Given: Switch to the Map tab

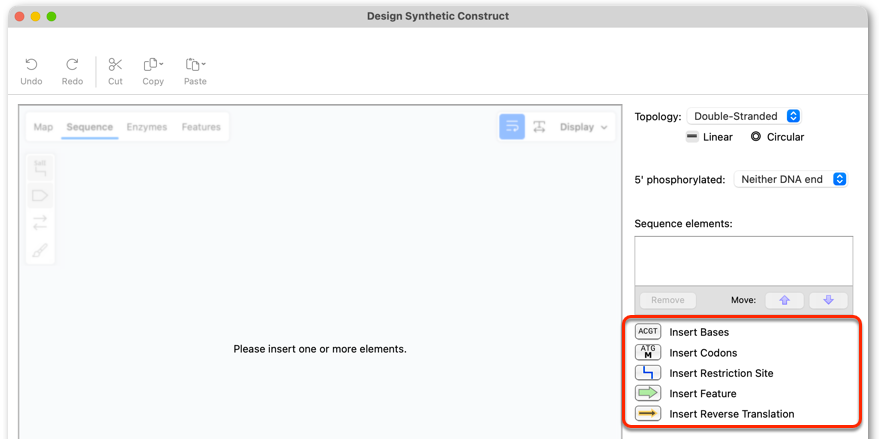Looking at the screenshot, I should tap(43, 127).
